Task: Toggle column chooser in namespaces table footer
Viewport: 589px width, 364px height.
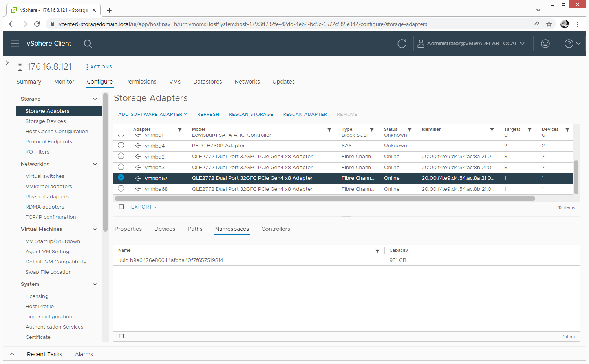Action: click(x=122, y=336)
